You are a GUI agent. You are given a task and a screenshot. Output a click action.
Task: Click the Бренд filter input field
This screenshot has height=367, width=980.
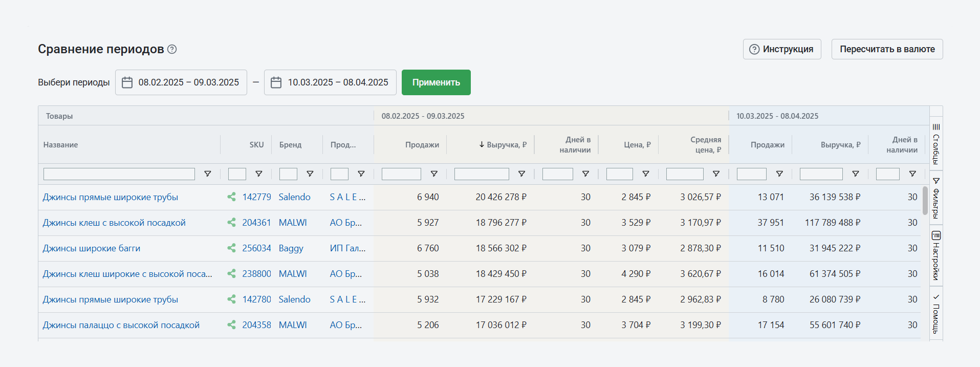pos(288,174)
